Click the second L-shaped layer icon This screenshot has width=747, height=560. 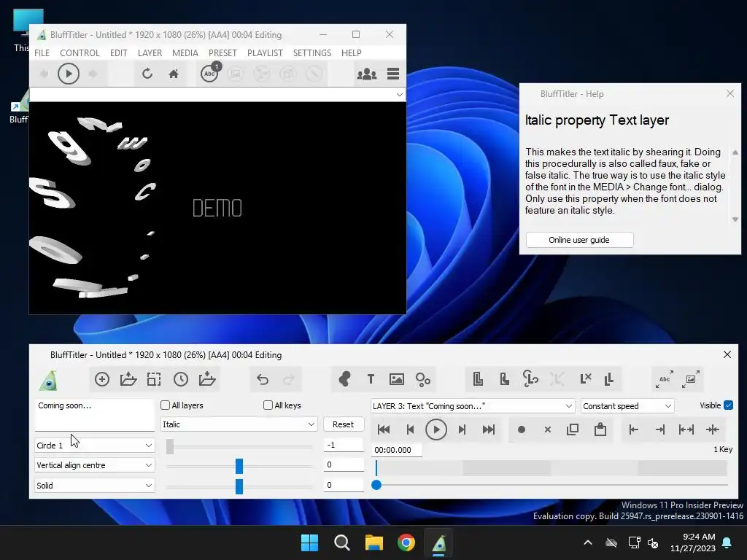tap(504, 379)
